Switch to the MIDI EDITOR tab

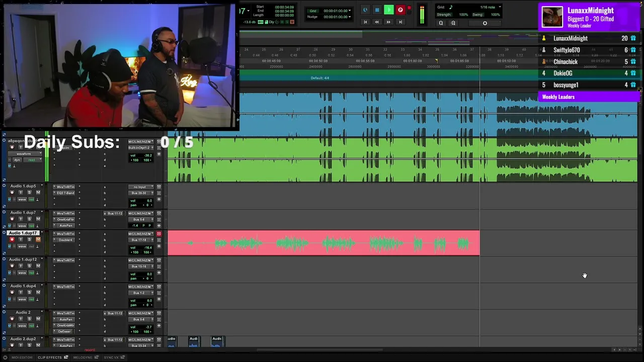(22, 357)
